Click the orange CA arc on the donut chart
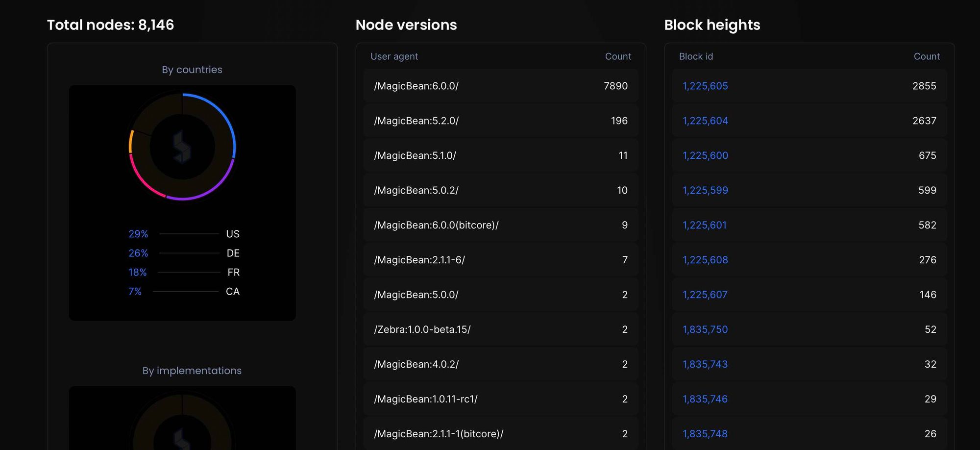 pyautogui.click(x=131, y=141)
